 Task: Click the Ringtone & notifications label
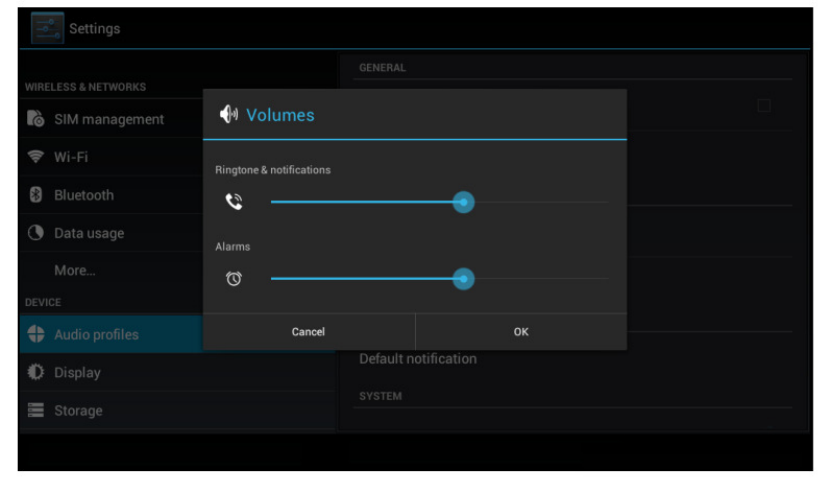273,170
